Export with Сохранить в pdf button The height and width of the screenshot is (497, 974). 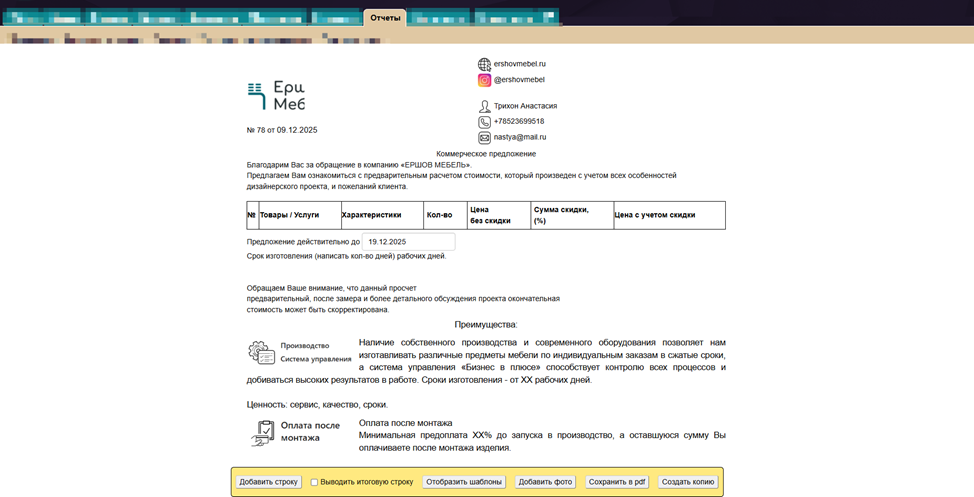tap(616, 482)
